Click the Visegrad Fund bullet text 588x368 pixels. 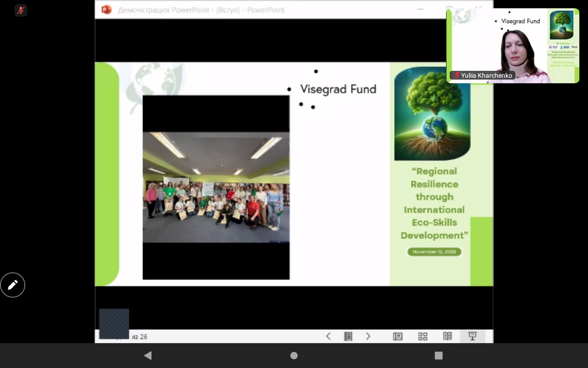(338, 89)
